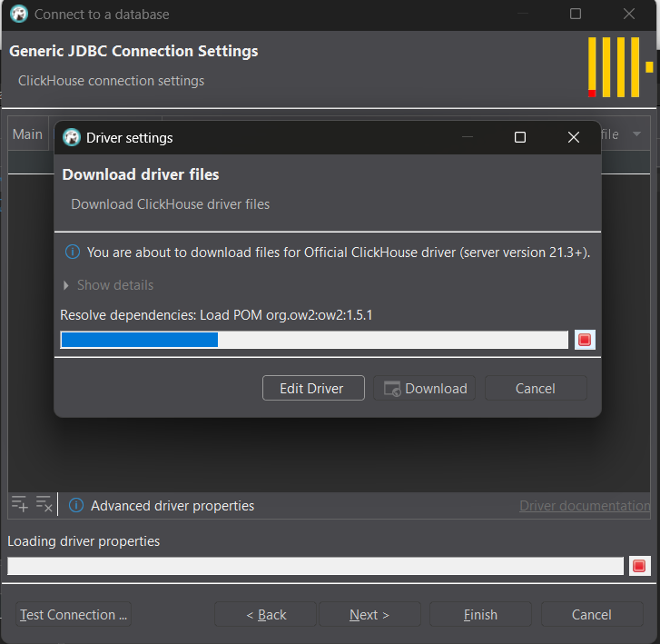
Task: Stop the dependency resolution using red stop button
Action: click(585, 340)
